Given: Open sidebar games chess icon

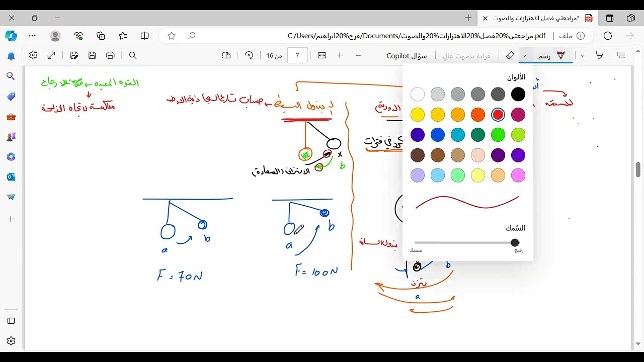Looking at the screenshot, I should [11, 137].
